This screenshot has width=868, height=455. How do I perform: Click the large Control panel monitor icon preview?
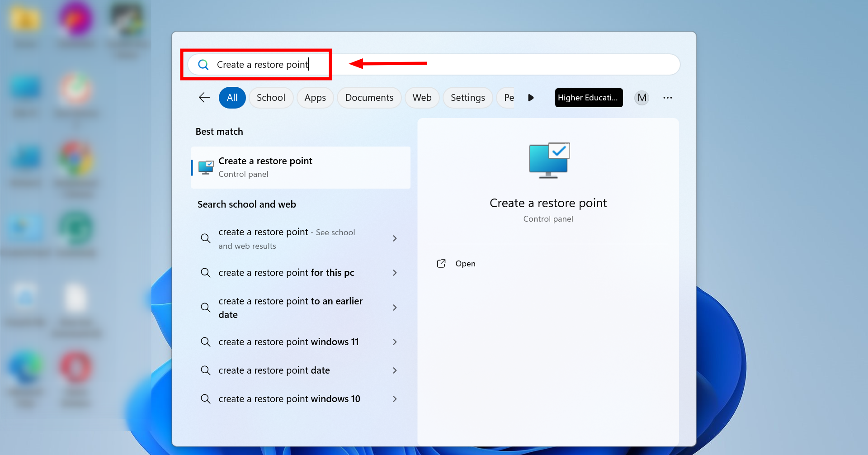(x=548, y=160)
